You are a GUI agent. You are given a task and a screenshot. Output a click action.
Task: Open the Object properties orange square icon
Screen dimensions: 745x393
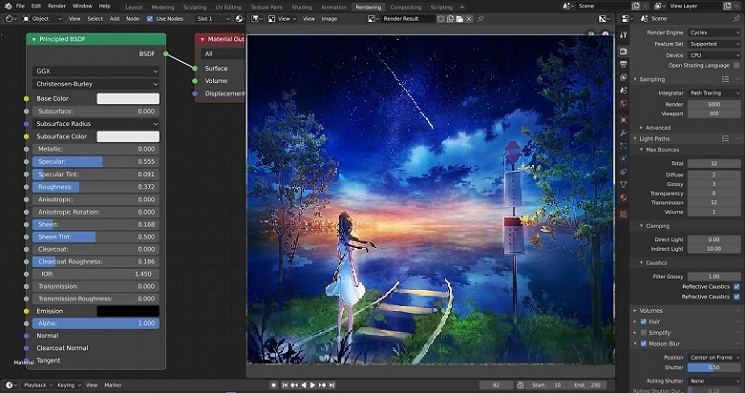624,120
